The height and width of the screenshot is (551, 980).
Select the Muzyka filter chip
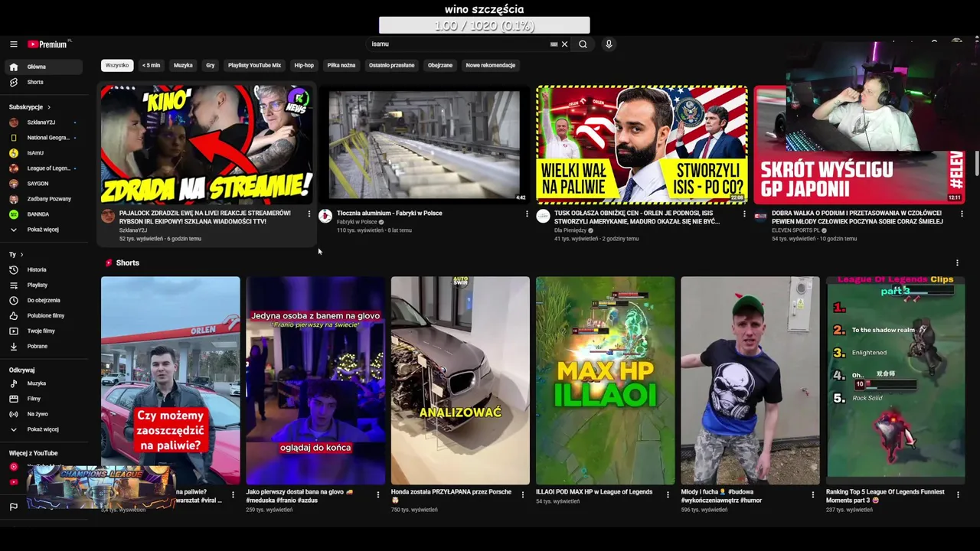click(x=183, y=66)
